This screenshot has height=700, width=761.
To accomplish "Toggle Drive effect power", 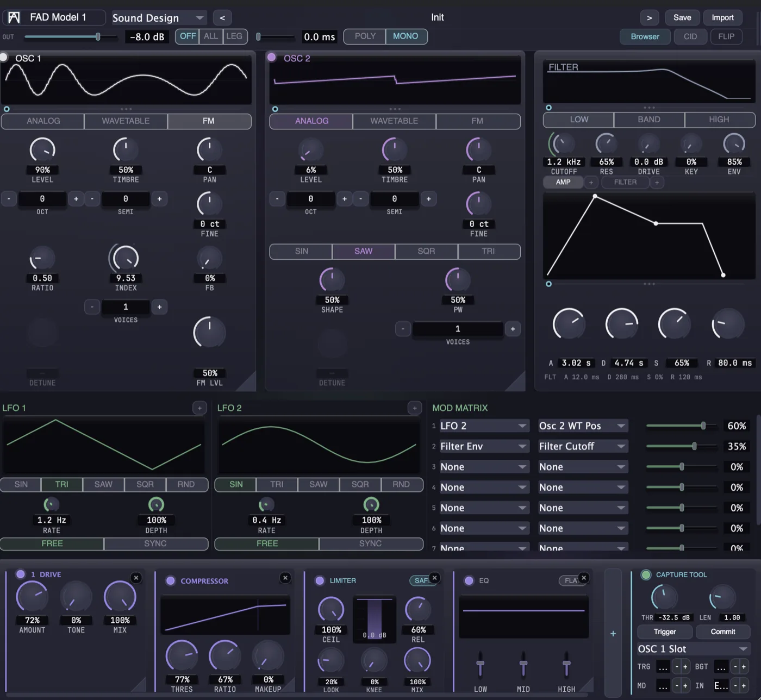I will click(x=21, y=574).
